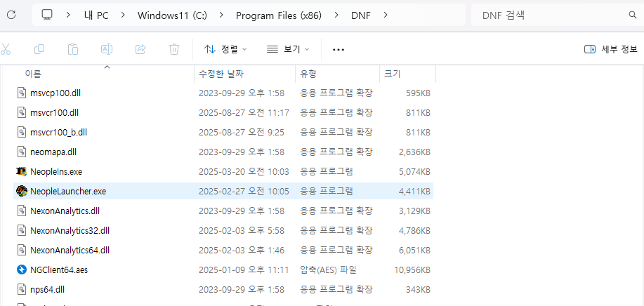Click the msvcr100.dll file icon
This screenshot has height=306, width=644.
pyautogui.click(x=21, y=112)
